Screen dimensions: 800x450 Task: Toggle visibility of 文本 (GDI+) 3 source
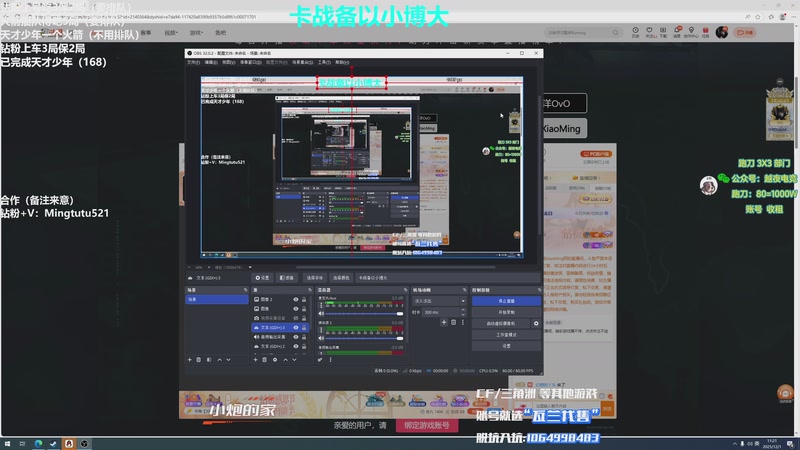(x=295, y=328)
